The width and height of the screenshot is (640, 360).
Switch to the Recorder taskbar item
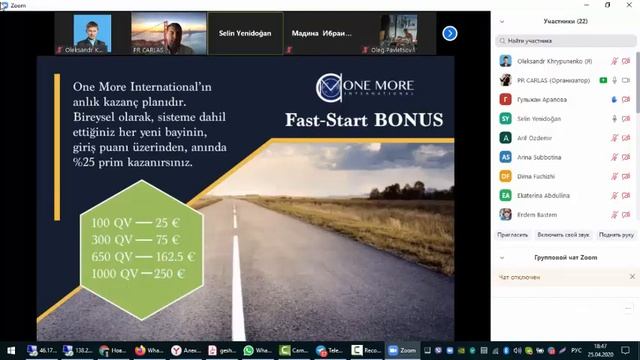[x=366, y=350]
